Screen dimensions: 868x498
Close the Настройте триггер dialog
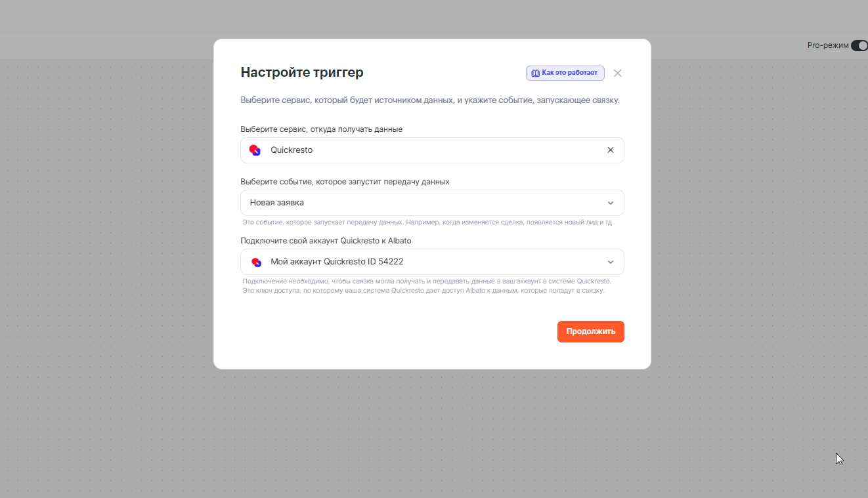[617, 73]
